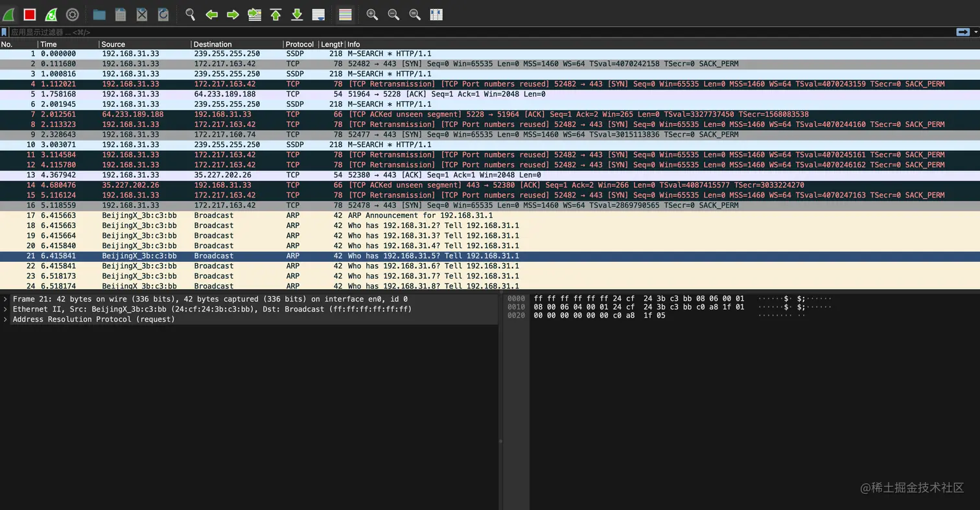Select packet 18 Who has 192.168.31.2
Viewport: 980px width, 510px height.
[x=490, y=226]
